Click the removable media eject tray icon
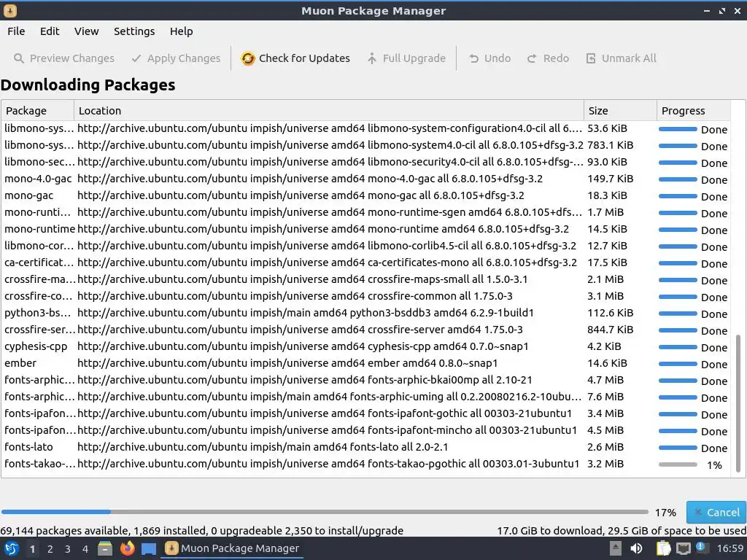The image size is (747, 560). pos(616,548)
